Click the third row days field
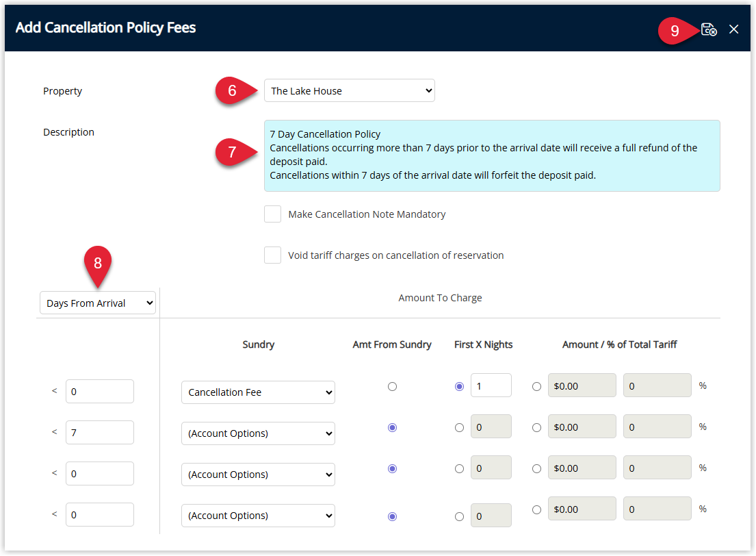Image resolution: width=756 pixels, height=556 pixels. (x=100, y=473)
